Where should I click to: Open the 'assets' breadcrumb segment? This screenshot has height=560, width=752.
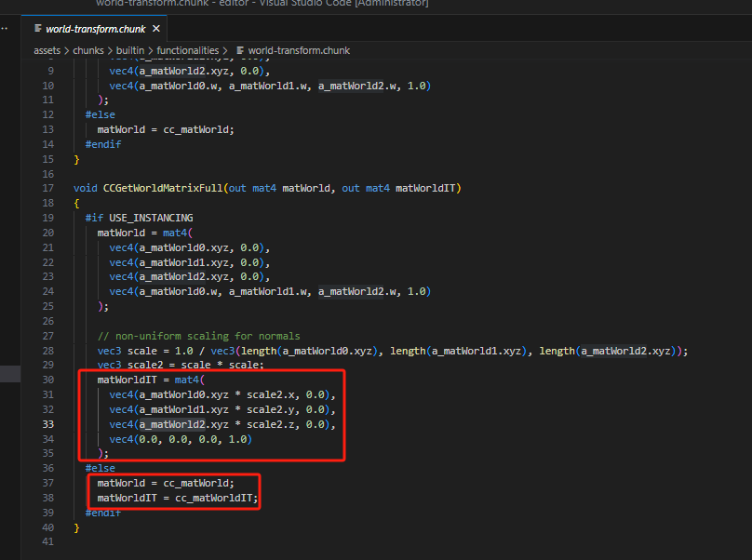point(47,50)
